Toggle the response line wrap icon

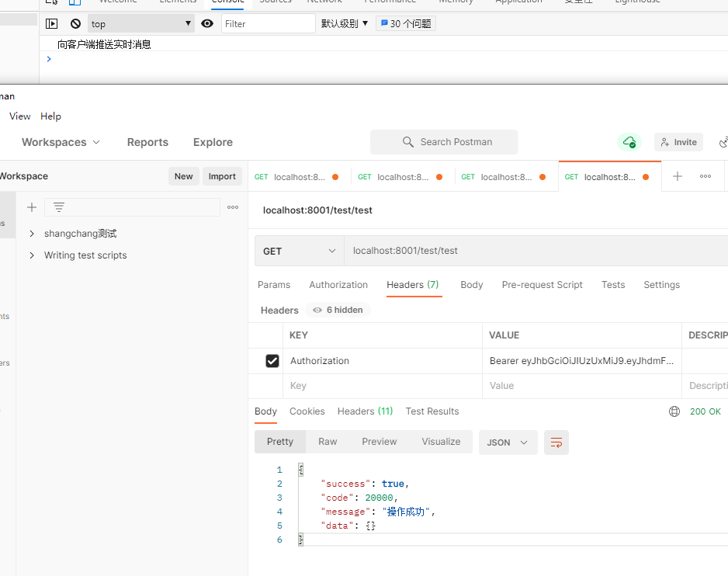[556, 442]
